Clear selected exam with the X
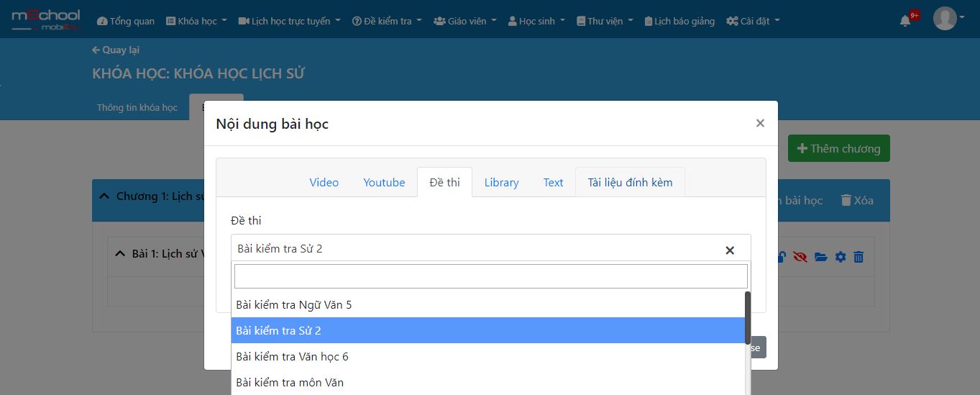 pos(730,250)
